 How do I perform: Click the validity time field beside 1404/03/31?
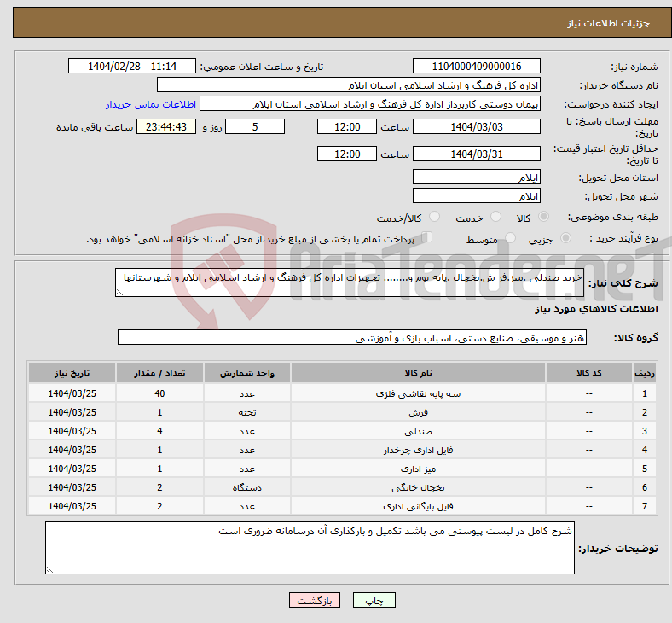coord(347,154)
